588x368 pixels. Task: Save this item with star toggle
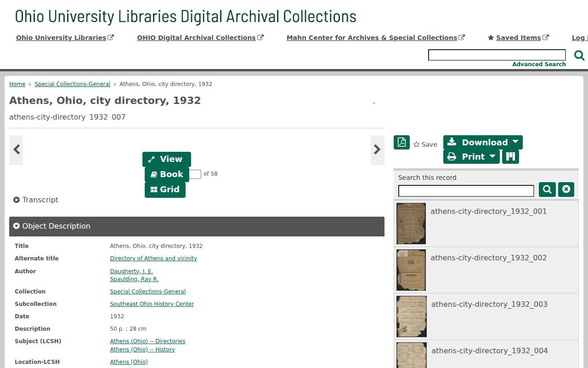425,144
